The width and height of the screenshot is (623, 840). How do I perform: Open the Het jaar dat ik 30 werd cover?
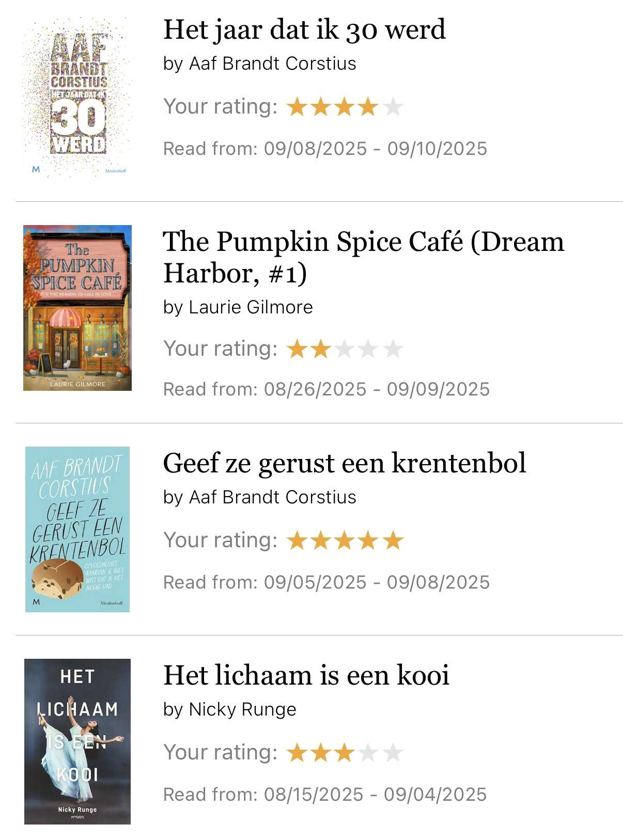[x=77, y=97]
